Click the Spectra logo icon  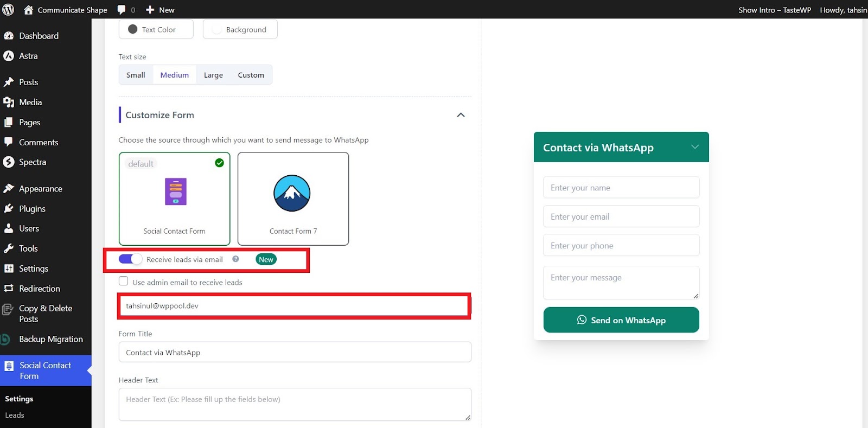point(8,162)
